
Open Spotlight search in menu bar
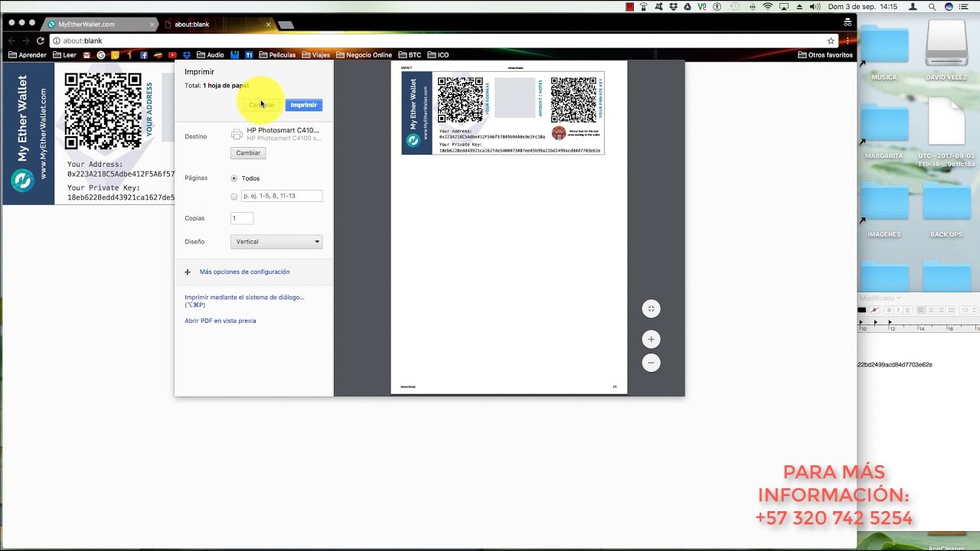point(932,6)
